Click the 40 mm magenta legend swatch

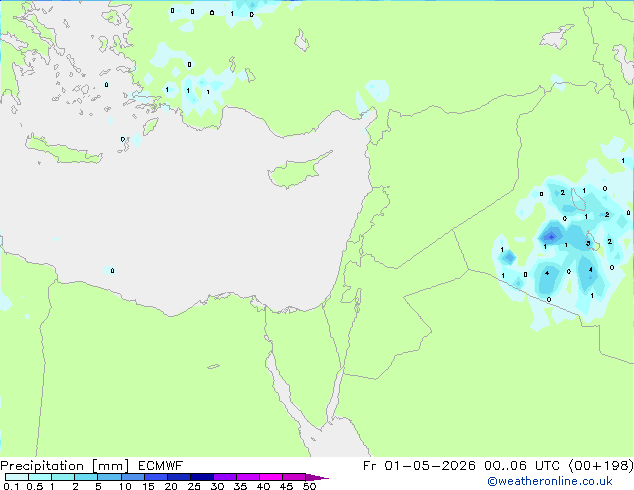[x=271, y=477]
